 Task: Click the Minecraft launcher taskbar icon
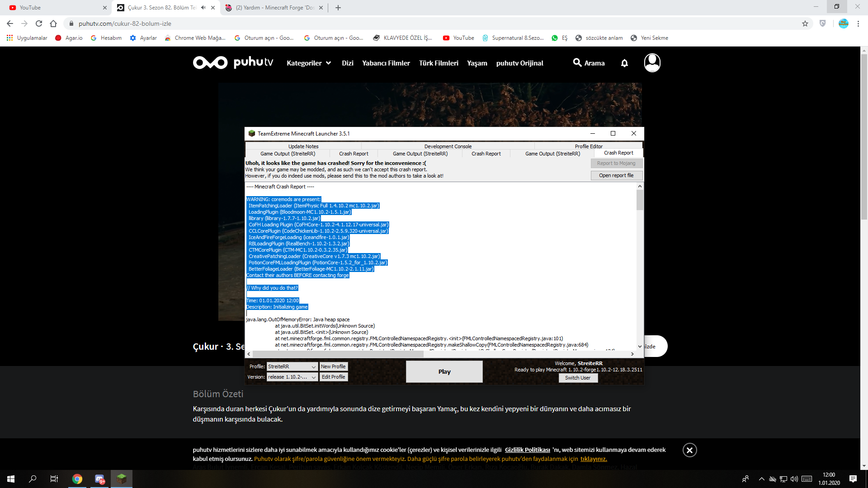[122, 479]
